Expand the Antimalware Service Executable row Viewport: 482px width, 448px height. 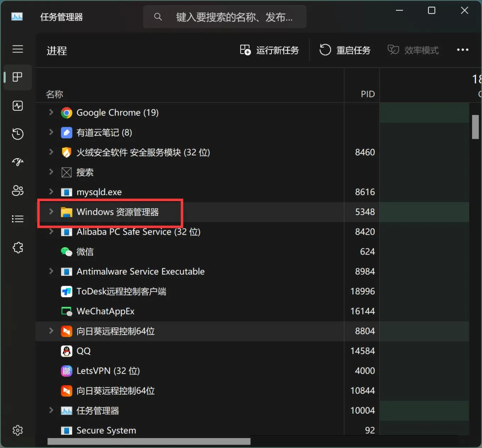(51, 271)
